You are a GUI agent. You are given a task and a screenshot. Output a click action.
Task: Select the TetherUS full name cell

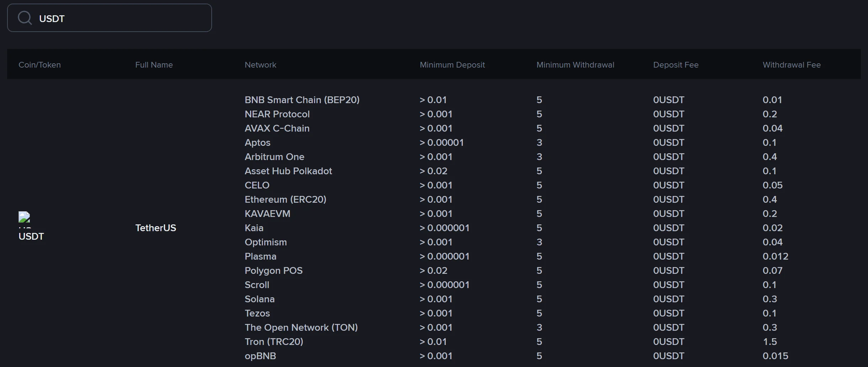point(156,228)
